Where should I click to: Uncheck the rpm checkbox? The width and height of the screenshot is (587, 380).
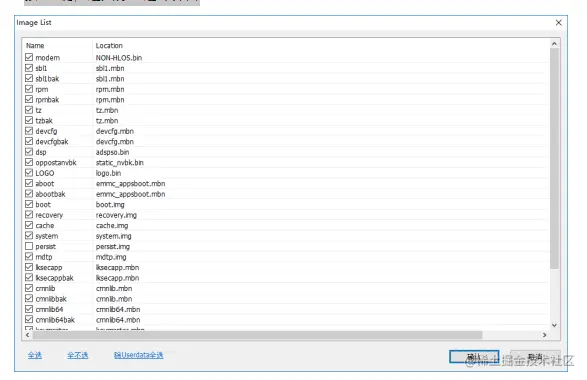(29, 89)
